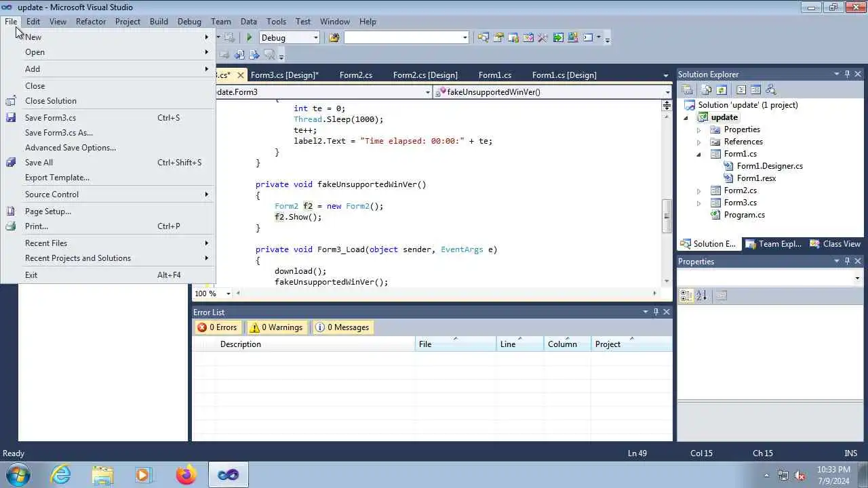
Task: Click Refresh icon in Solution Explorer toolbar
Action: pos(721,89)
